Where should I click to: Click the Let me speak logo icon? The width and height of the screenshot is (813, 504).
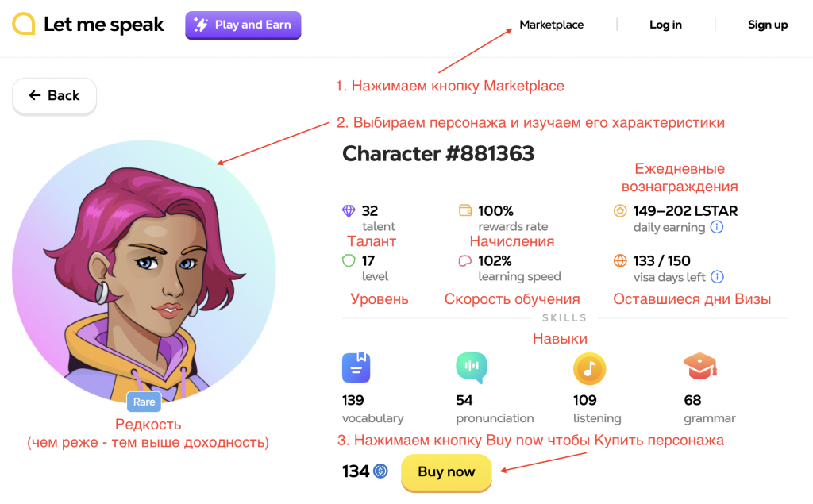tap(23, 24)
